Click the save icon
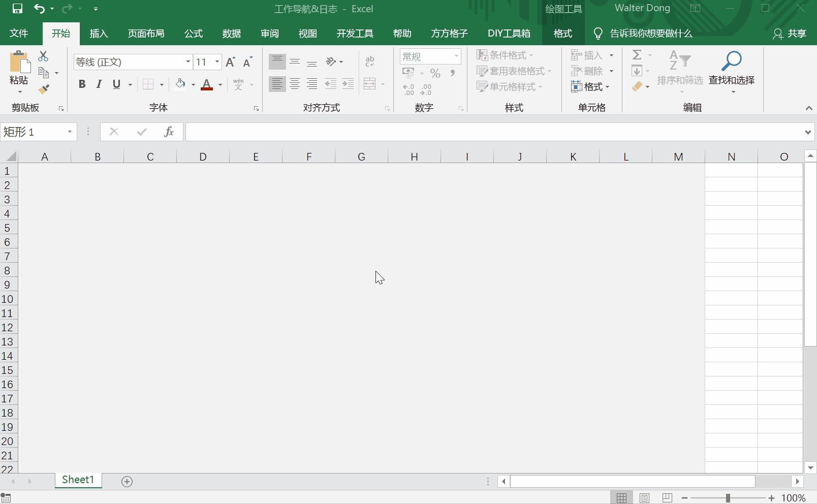Viewport: 817px width, 504px height. click(x=17, y=8)
